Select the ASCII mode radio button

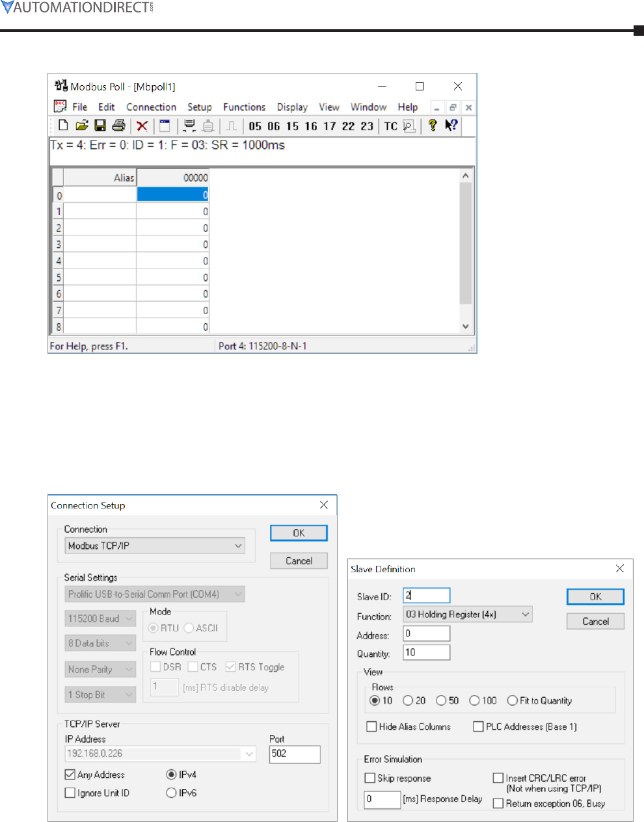189,628
